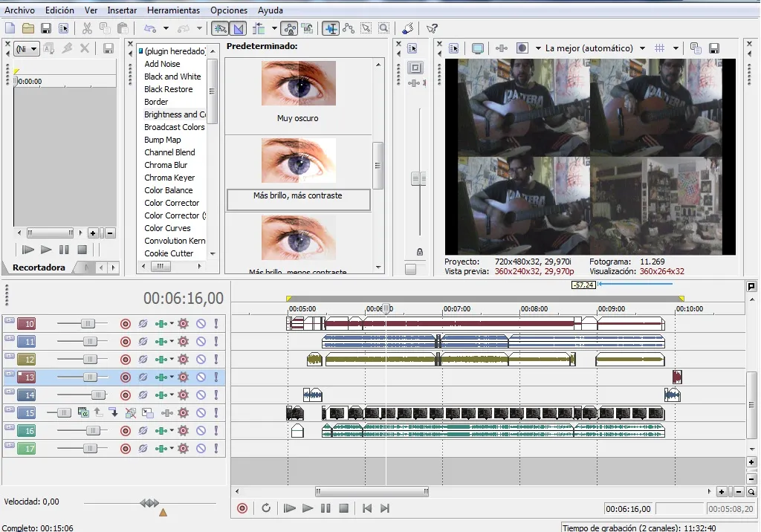Viewport: 761px width, 532px height.
Task: Click the Cut scissors icon
Action: pos(87,28)
